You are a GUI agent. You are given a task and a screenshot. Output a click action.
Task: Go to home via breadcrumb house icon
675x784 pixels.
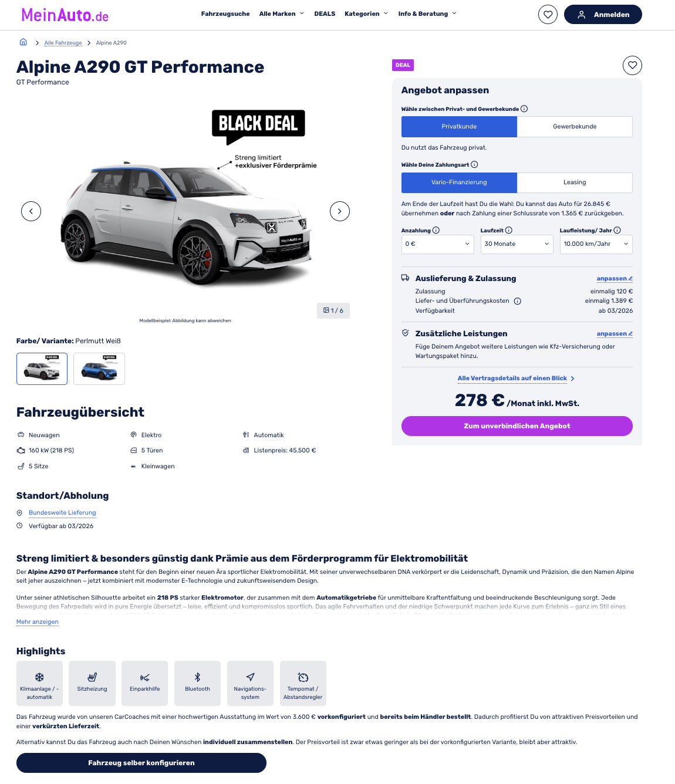[x=23, y=42]
